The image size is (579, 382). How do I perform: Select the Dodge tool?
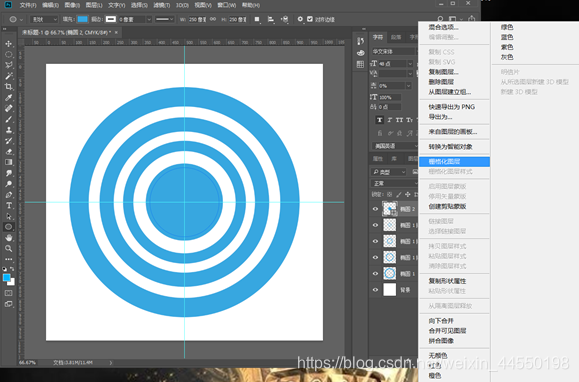coord(8,184)
